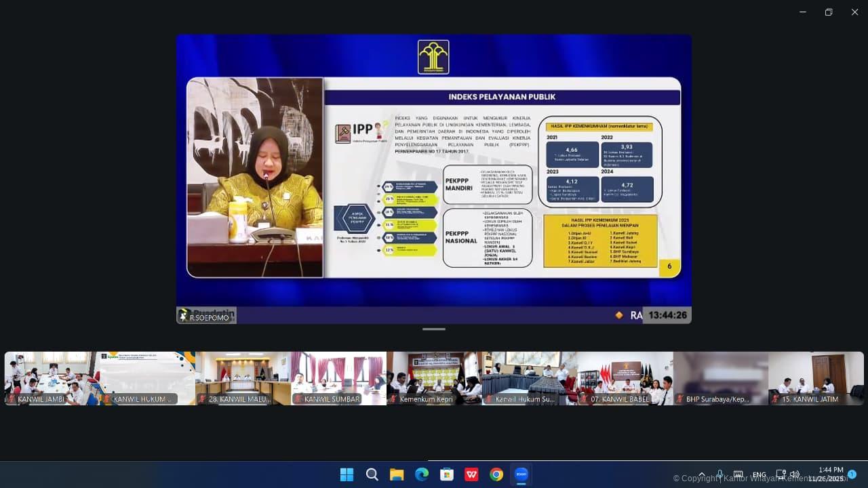Viewport: 868px width, 488px height.
Task: Click the microphone icon in system tray
Action: tap(719, 474)
